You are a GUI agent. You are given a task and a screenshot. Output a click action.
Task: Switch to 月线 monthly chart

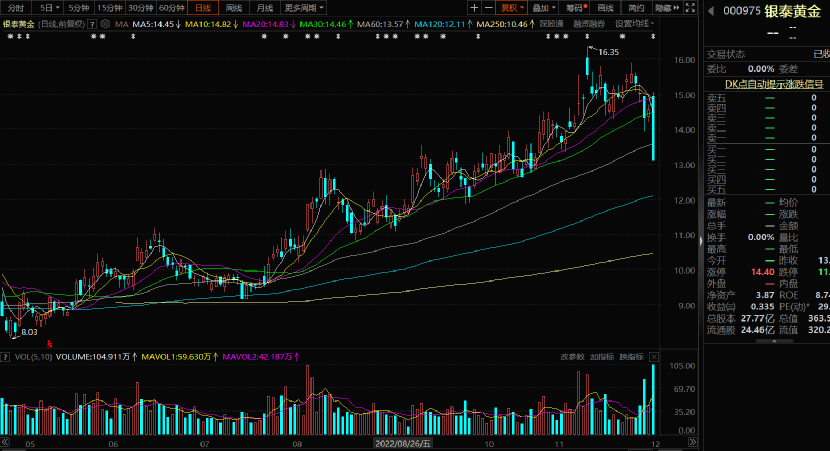pos(265,8)
